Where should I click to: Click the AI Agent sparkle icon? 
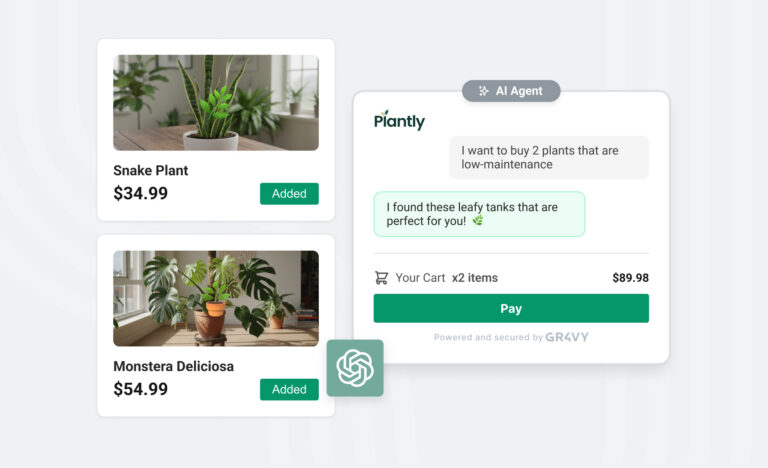(x=483, y=91)
